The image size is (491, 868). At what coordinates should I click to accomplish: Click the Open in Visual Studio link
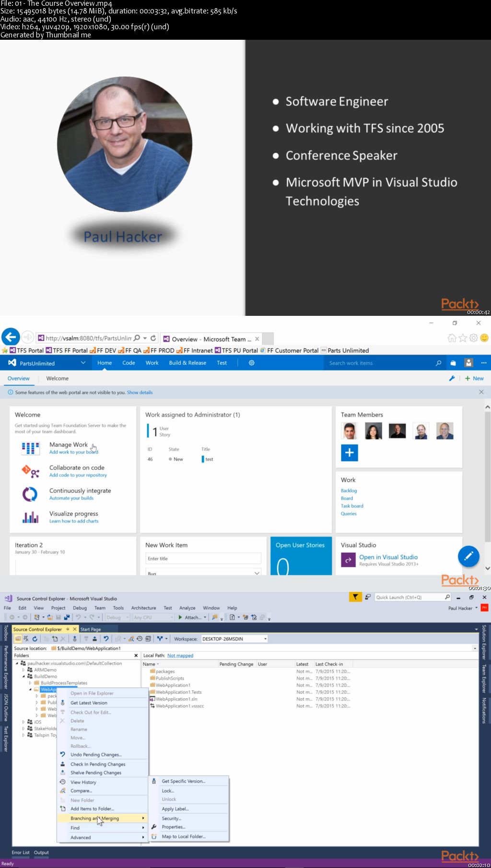[x=388, y=557]
